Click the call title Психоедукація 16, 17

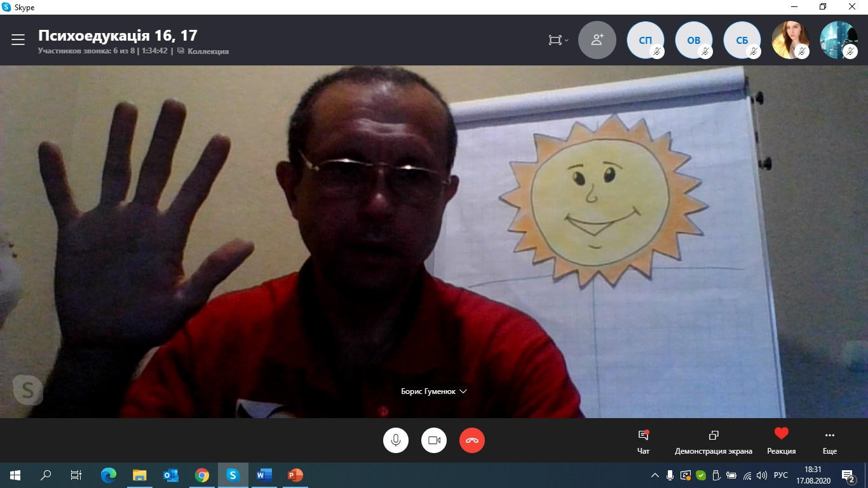[x=118, y=35]
